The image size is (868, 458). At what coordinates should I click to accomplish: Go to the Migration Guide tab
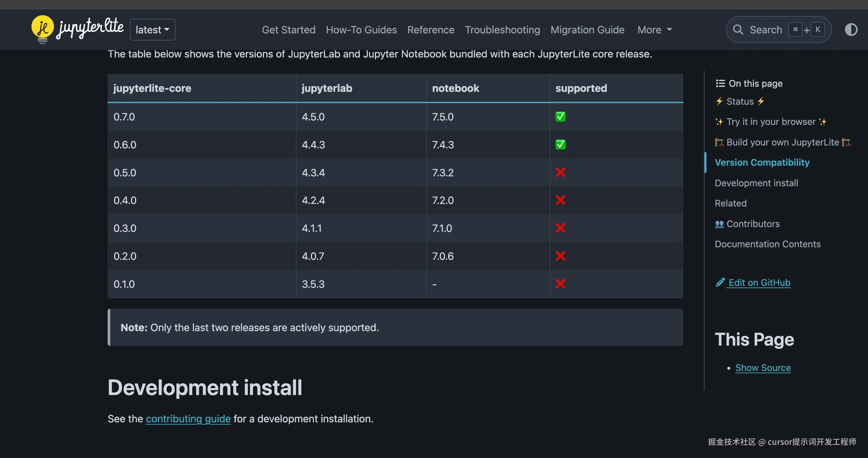click(587, 30)
